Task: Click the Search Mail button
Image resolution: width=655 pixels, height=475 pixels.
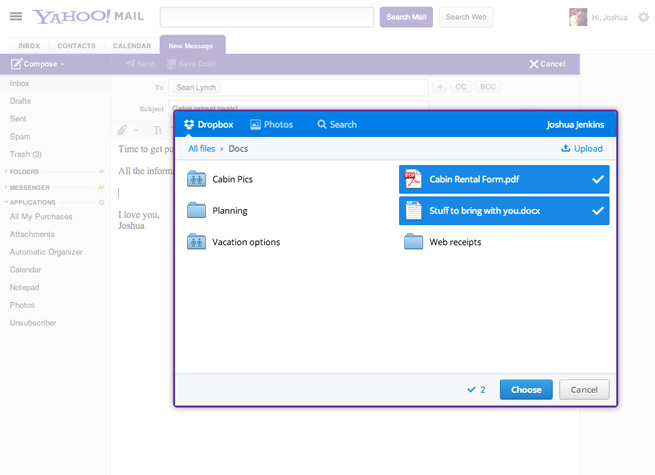Action: [x=406, y=17]
